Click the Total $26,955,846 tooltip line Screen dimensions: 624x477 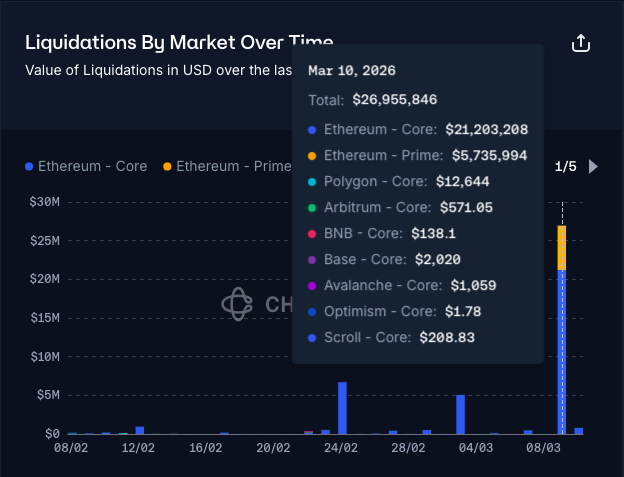(372, 100)
